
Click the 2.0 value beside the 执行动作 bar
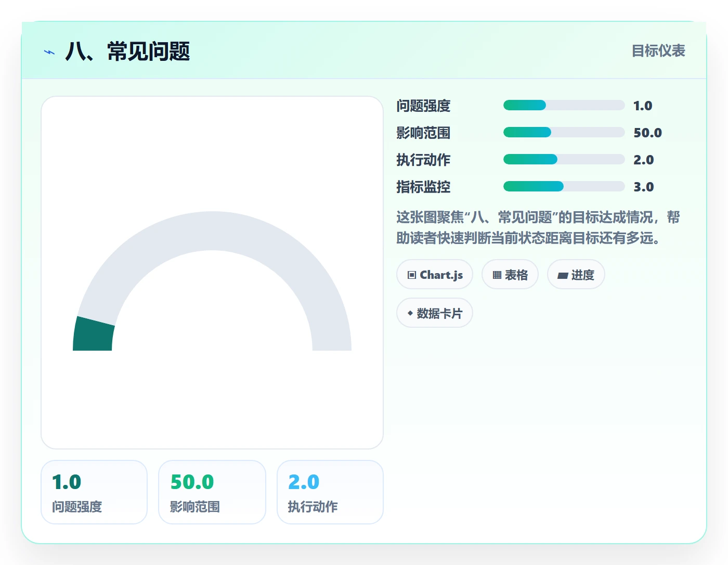pos(643,160)
